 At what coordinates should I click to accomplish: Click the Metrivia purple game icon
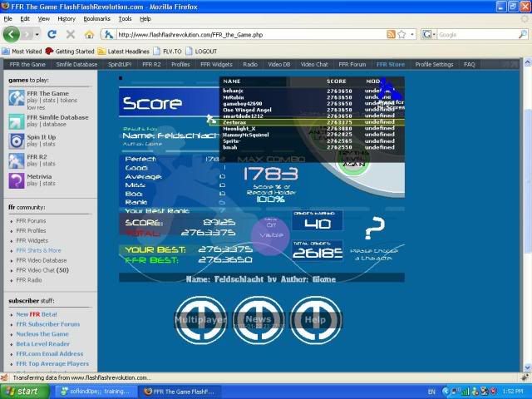[x=16, y=180]
